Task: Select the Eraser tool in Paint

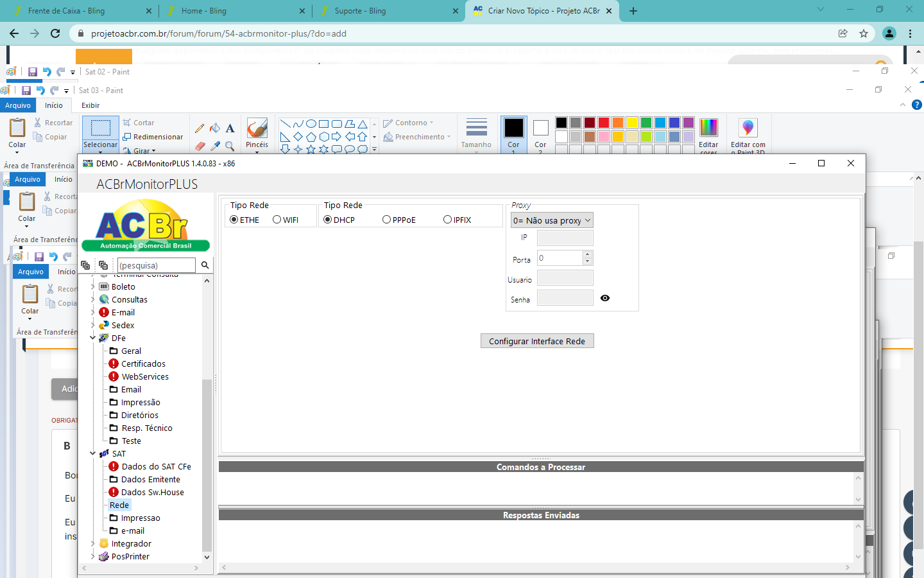Action: [200, 146]
